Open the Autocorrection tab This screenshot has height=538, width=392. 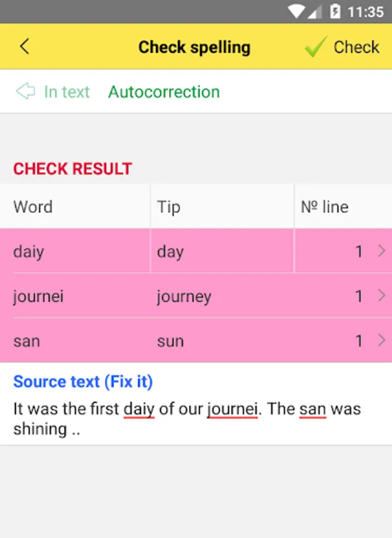[x=164, y=92]
